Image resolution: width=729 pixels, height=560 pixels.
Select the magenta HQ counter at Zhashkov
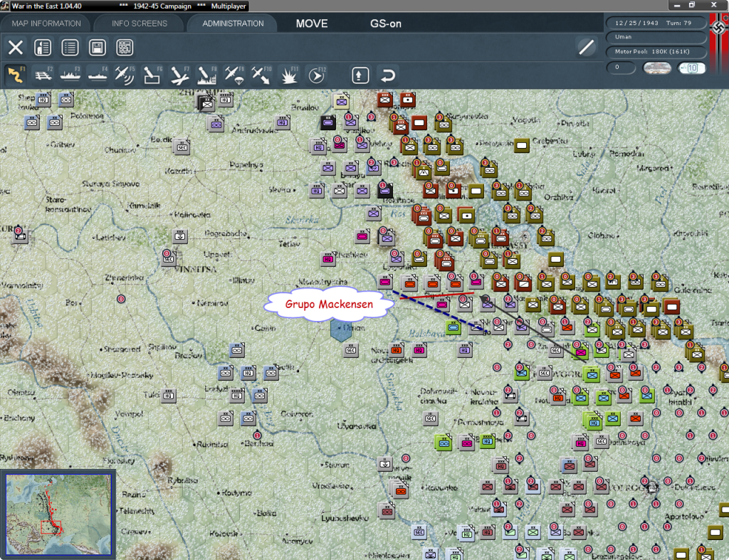[x=327, y=259]
